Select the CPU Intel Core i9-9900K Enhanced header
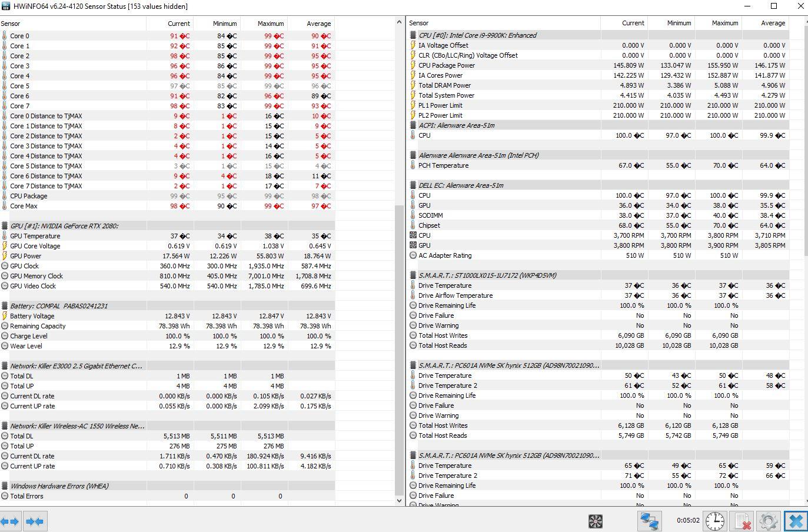This screenshot has width=808, height=532. (477, 35)
